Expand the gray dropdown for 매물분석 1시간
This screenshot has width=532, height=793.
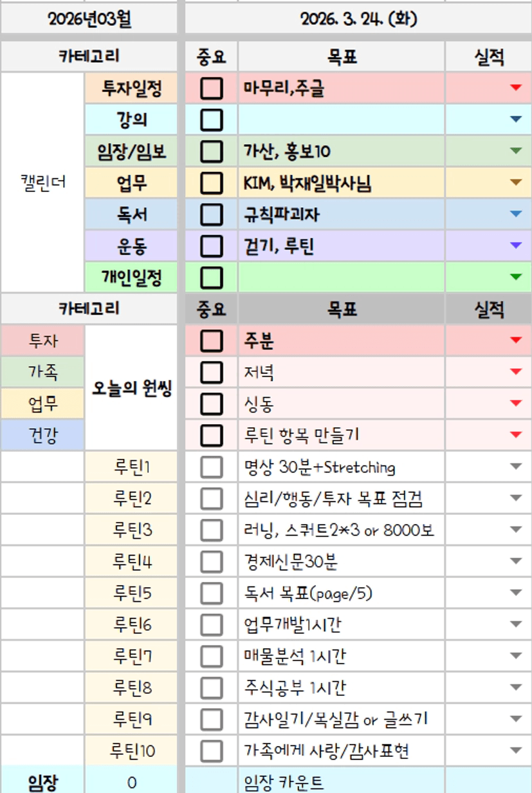pos(515,656)
